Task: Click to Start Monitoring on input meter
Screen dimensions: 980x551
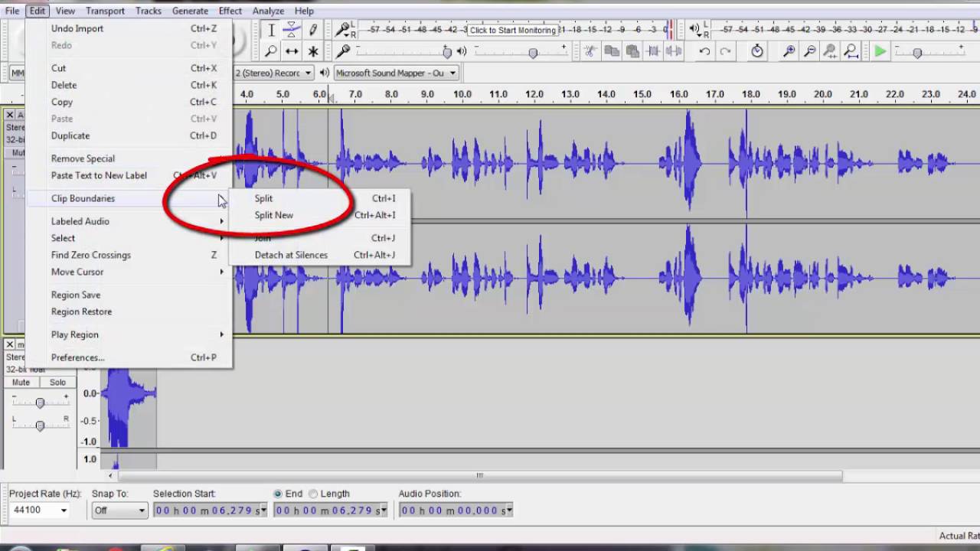Action: 513,30
